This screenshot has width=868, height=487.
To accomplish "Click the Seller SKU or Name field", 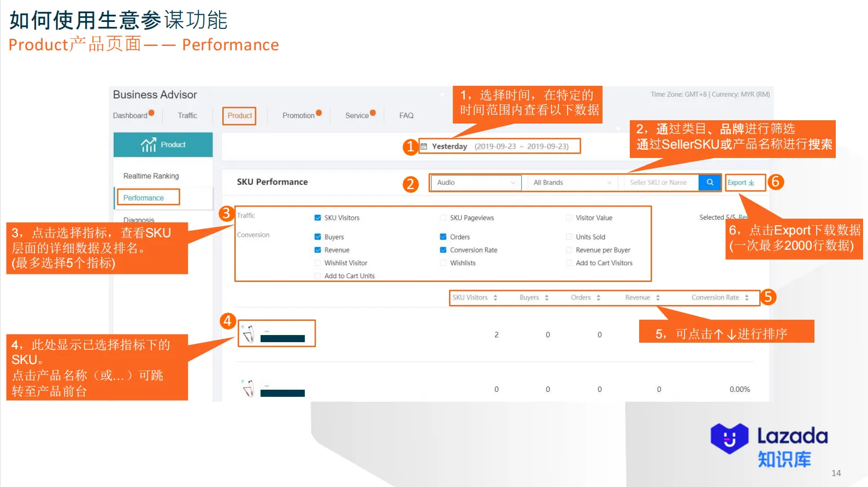I will (x=661, y=183).
